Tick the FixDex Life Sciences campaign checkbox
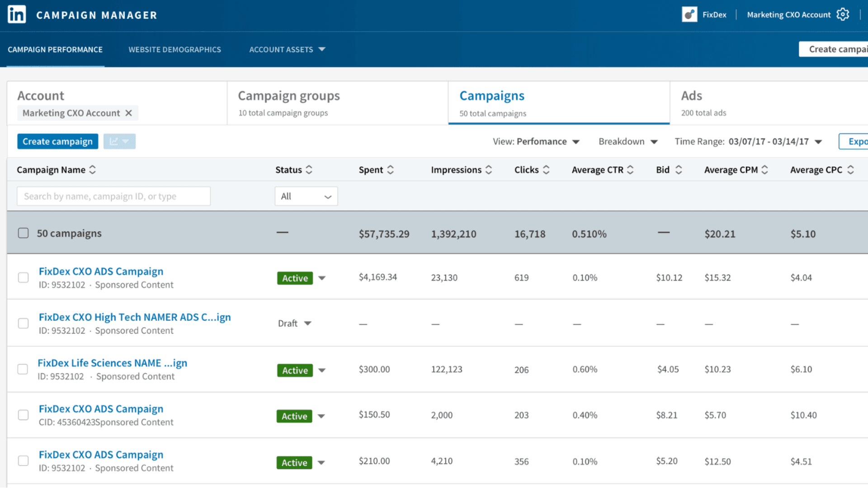This screenshot has width=868, height=488. click(x=23, y=370)
